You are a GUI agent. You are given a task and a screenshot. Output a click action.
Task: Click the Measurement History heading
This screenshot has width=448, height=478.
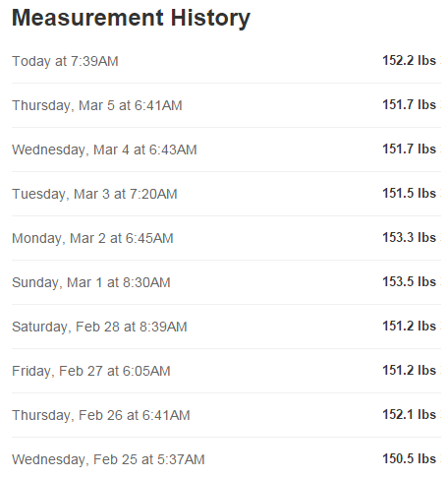[x=131, y=18]
